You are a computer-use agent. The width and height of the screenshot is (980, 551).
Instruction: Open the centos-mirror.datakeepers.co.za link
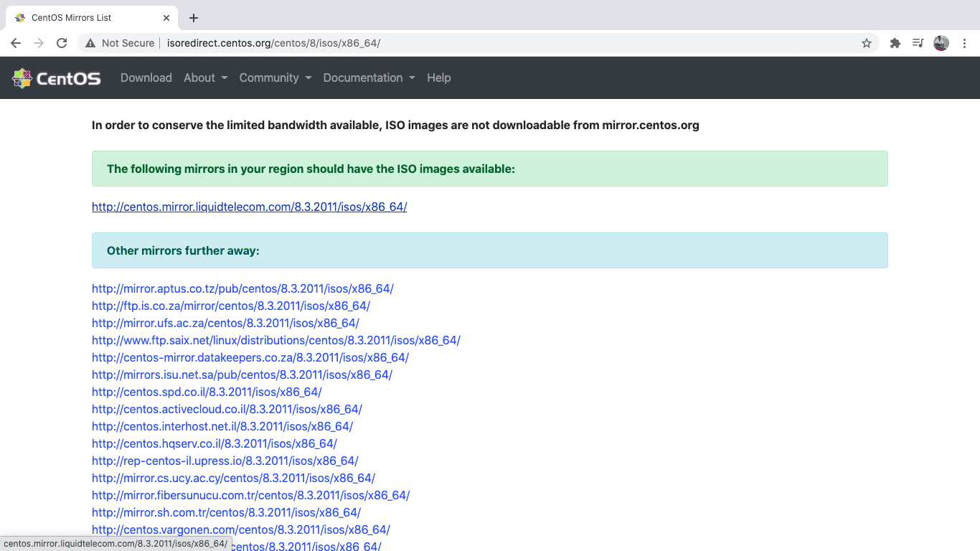250,357
